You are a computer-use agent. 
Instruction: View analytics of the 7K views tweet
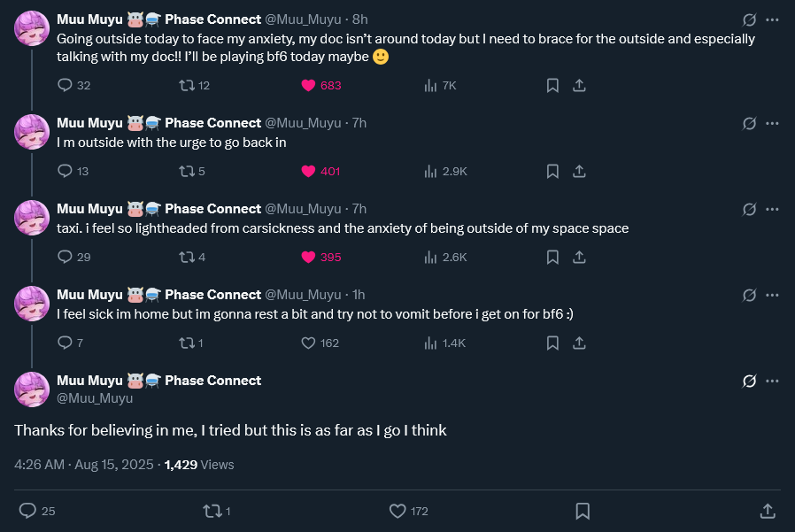(431, 86)
